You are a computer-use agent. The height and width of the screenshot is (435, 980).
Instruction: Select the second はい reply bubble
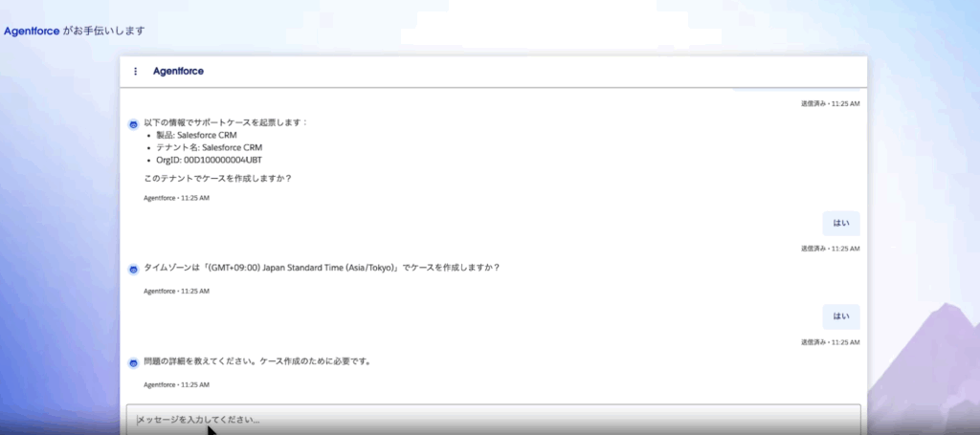coord(840,316)
